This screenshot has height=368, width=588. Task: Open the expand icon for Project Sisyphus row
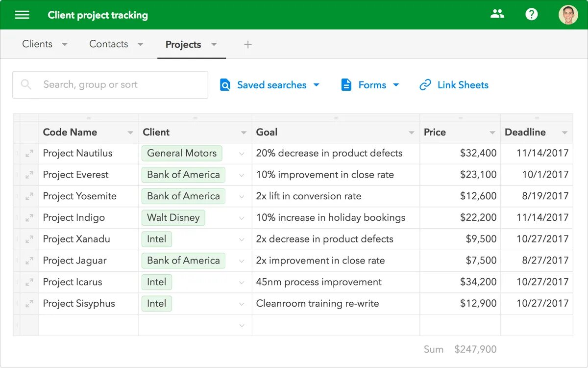pos(29,304)
